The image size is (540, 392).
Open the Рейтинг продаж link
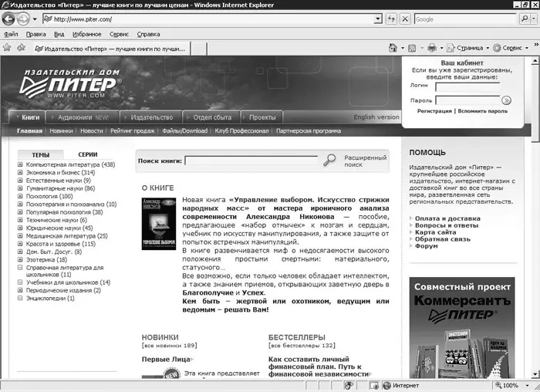pyautogui.click(x=132, y=131)
